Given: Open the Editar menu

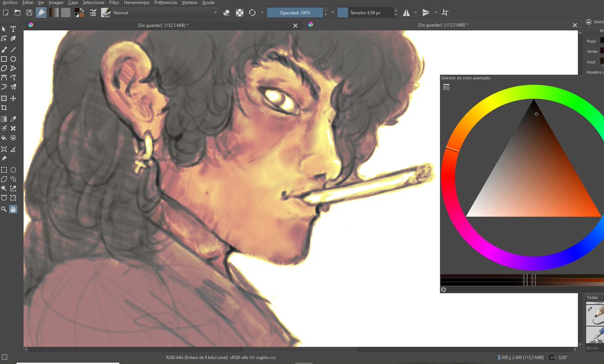Looking at the screenshot, I should click(x=28, y=3).
